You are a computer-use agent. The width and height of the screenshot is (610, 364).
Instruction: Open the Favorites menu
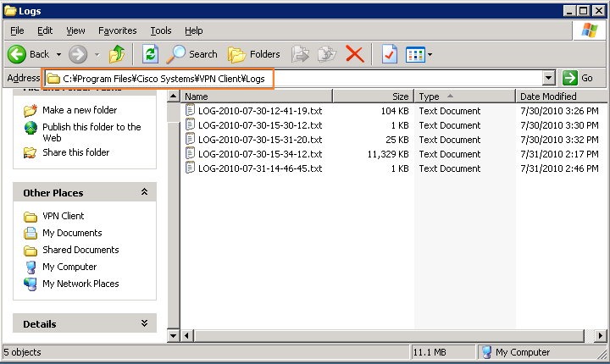(118, 30)
